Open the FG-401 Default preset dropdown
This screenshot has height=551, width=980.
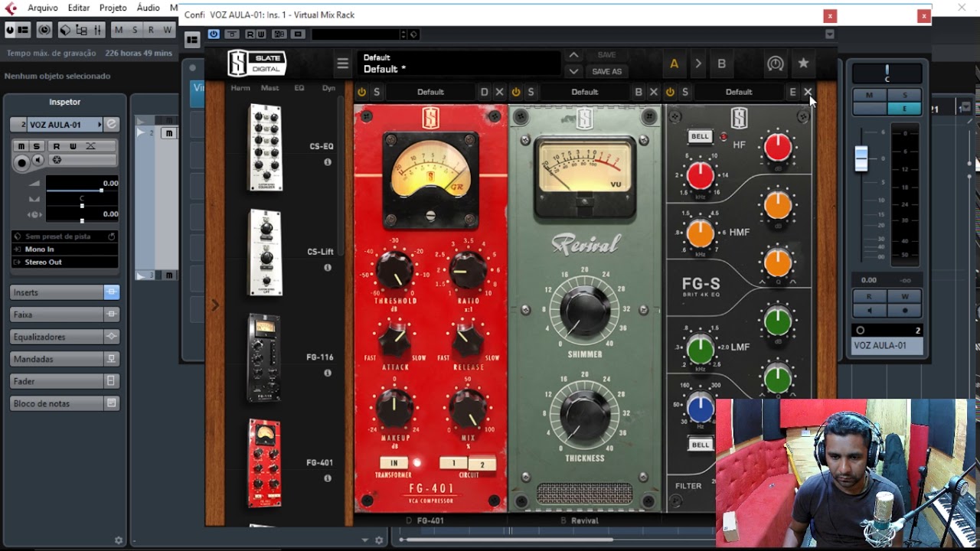click(430, 92)
